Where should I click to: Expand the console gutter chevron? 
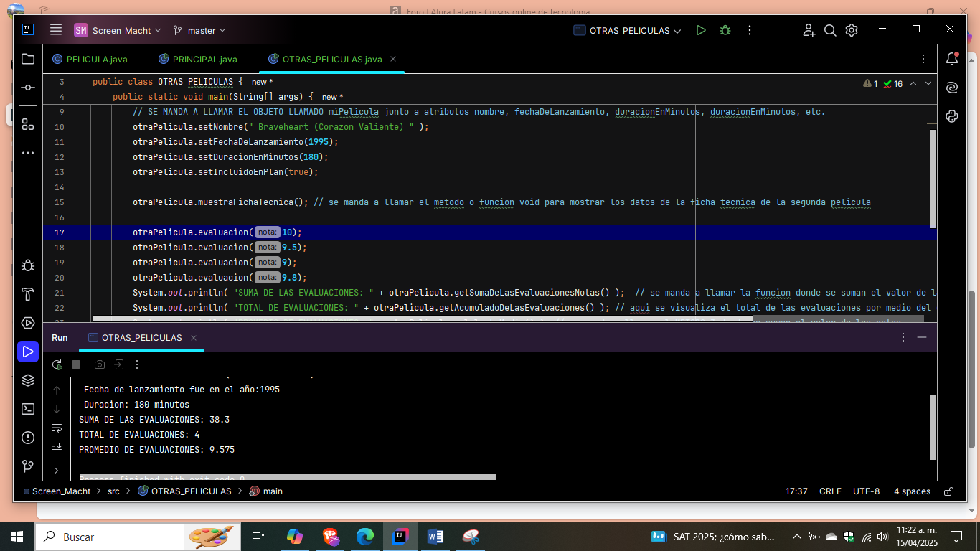[57, 471]
